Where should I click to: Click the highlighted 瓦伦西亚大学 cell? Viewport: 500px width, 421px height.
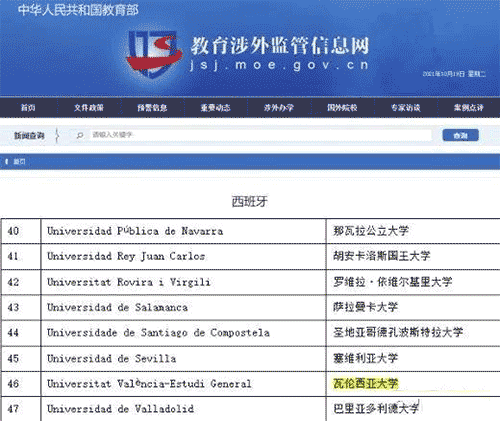(x=413, y=384)
